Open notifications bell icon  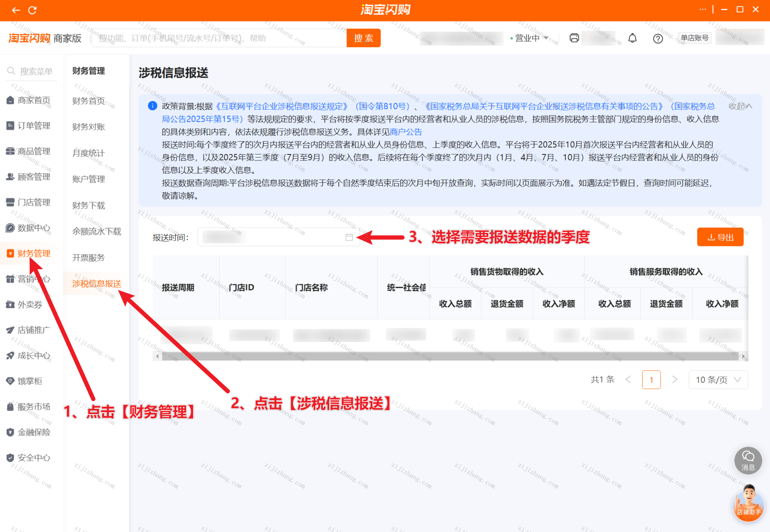point(633,38)
